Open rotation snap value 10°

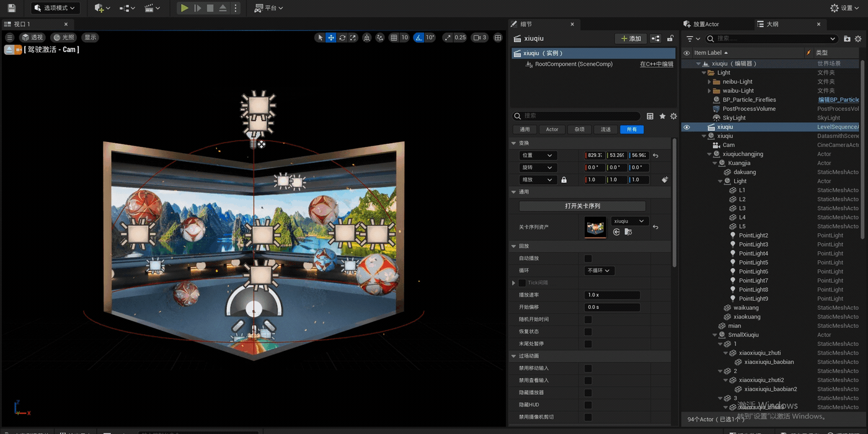click(x=430, y=38)
